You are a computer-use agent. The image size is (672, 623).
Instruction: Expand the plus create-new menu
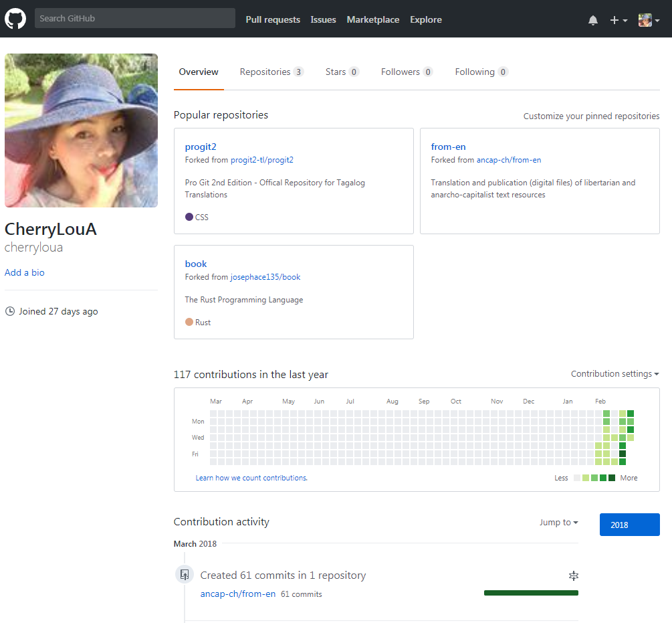pyautogui.click(x=619, y=20)
